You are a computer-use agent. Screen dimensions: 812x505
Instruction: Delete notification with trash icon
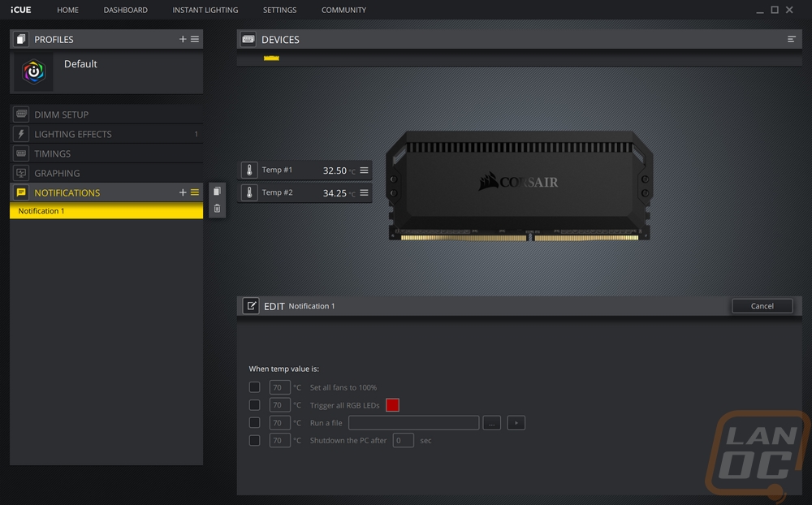217,208
